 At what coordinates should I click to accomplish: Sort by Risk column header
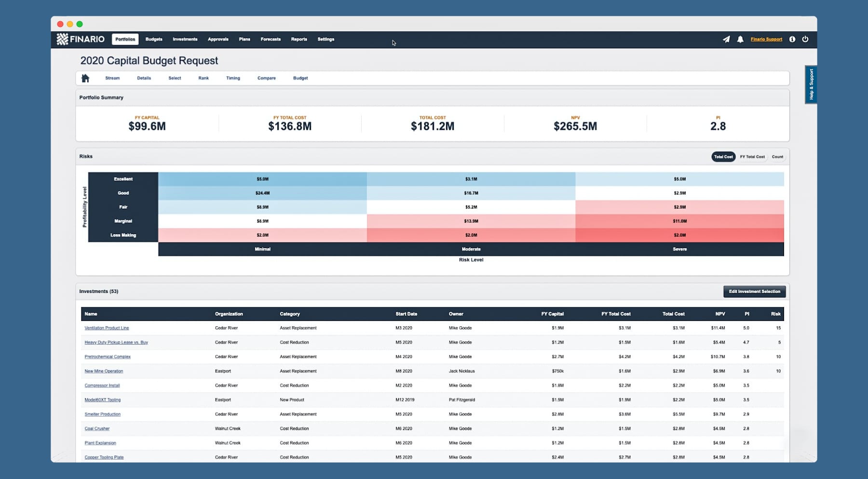pos(776,314)
